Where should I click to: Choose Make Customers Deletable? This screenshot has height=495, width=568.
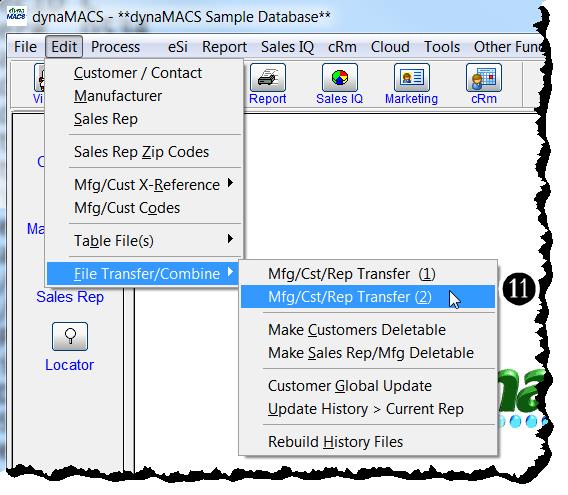coord(357,330)
